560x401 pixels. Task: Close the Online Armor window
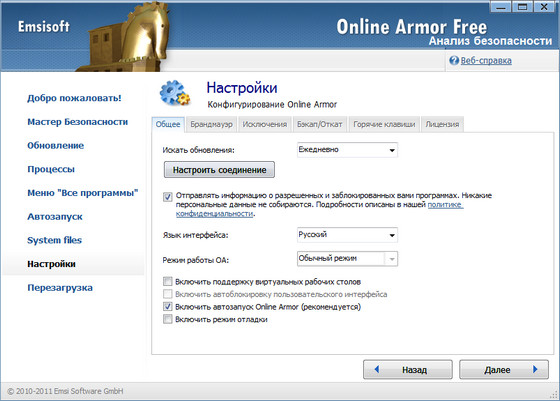[x=544, y=7]
